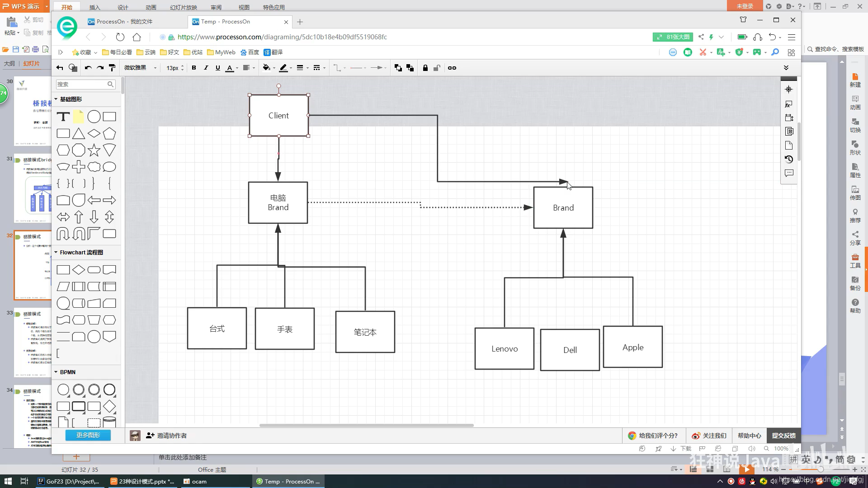Insert a link on the shape

[x=452, y=68]
